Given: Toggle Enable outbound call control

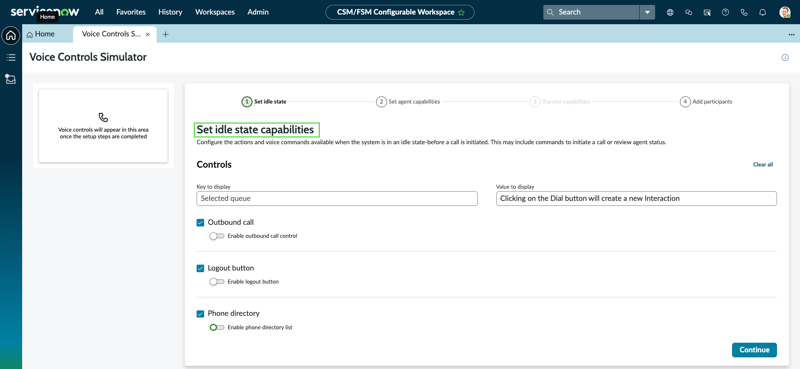Looking at the screenshot, I should click(x=217, y=236).
